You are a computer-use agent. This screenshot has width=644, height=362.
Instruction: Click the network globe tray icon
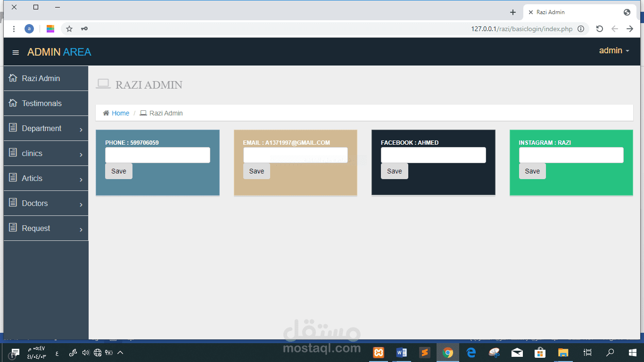(98, 353)
